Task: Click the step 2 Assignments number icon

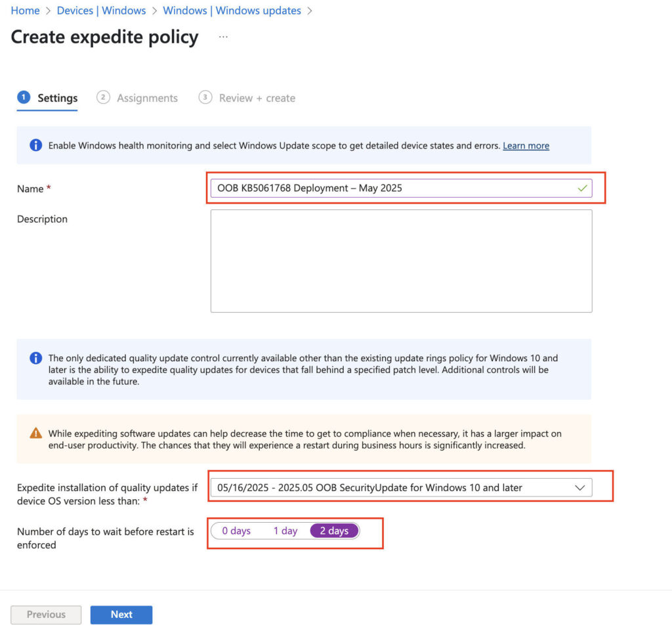Action: tap(103, 97)
